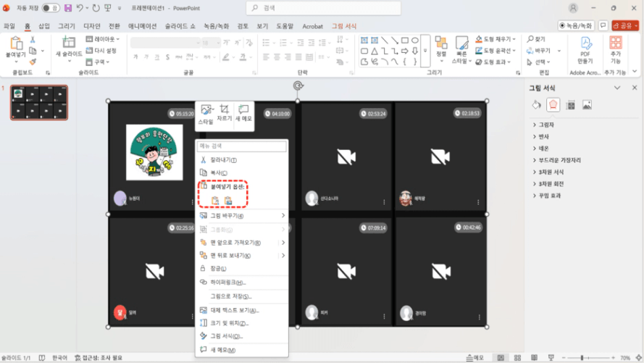The width and height of the screenshot is (644, 363).
Task: Select the Effects pentagon tab
Action: tap(553, 105)
